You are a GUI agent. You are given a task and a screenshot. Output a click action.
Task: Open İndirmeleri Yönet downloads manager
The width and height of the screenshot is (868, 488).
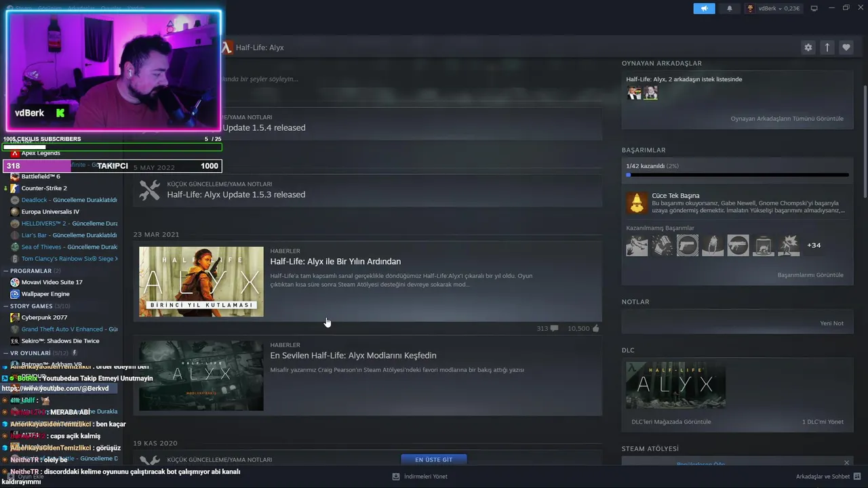[x=419, y=476]
